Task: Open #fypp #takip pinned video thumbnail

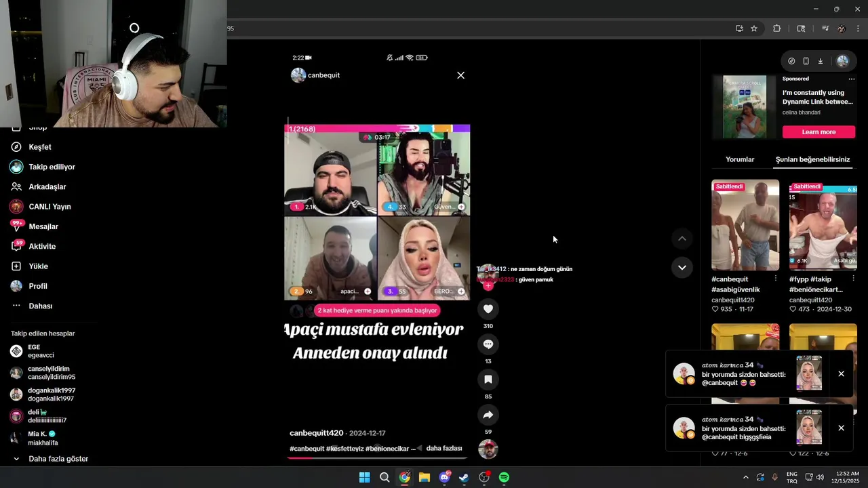Action: coord(823,225)
